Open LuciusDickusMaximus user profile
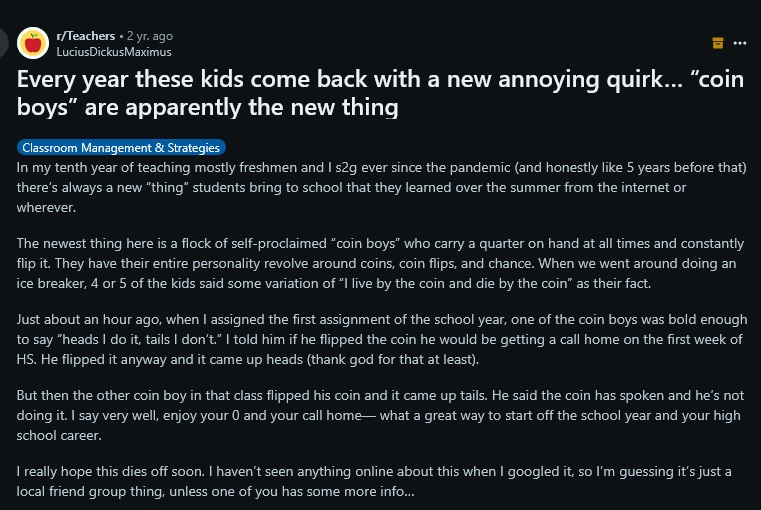 [114, 52]
